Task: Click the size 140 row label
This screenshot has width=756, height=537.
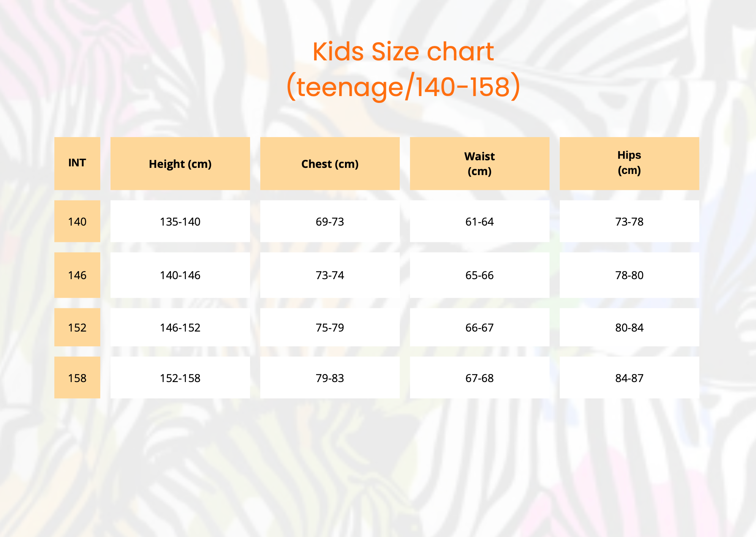Action: 77,221
